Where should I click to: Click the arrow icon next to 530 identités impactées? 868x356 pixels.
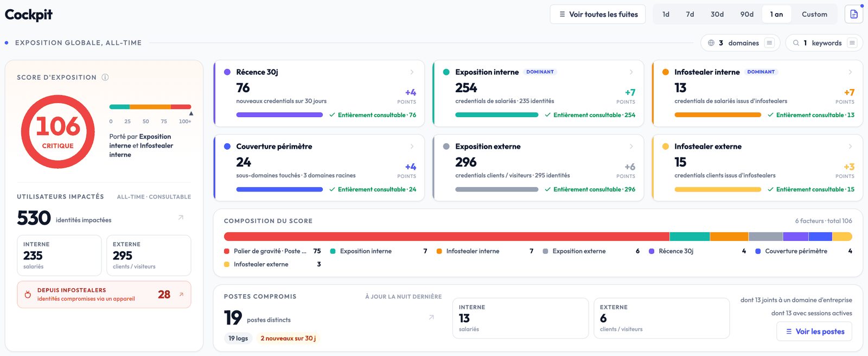tap(181, 218)
